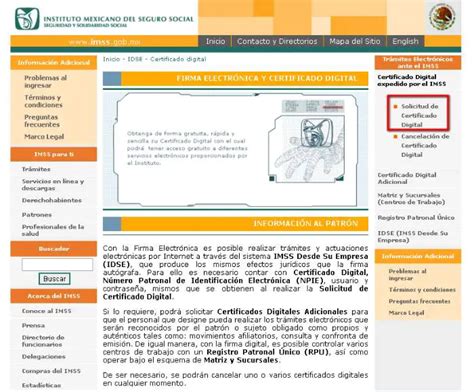Screen dimensions: 474x392
Task: Open Registro Patronal Único link
Action: [x=416, y=218]
